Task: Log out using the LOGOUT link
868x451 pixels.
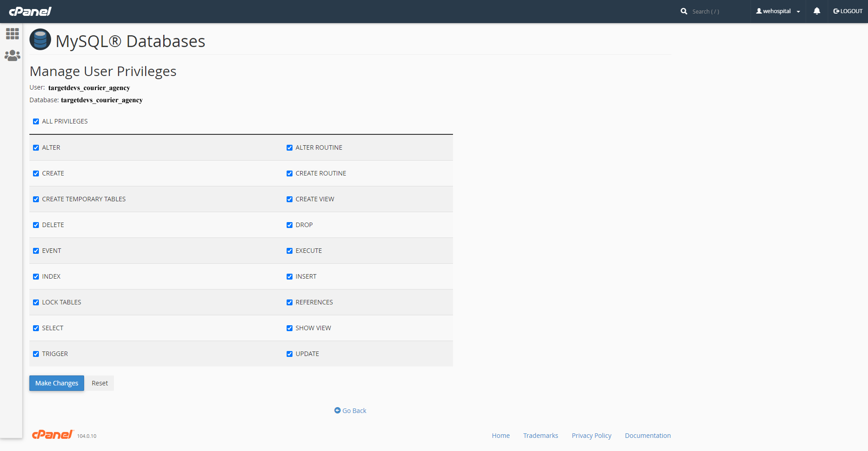Action: tap(848, 11)
